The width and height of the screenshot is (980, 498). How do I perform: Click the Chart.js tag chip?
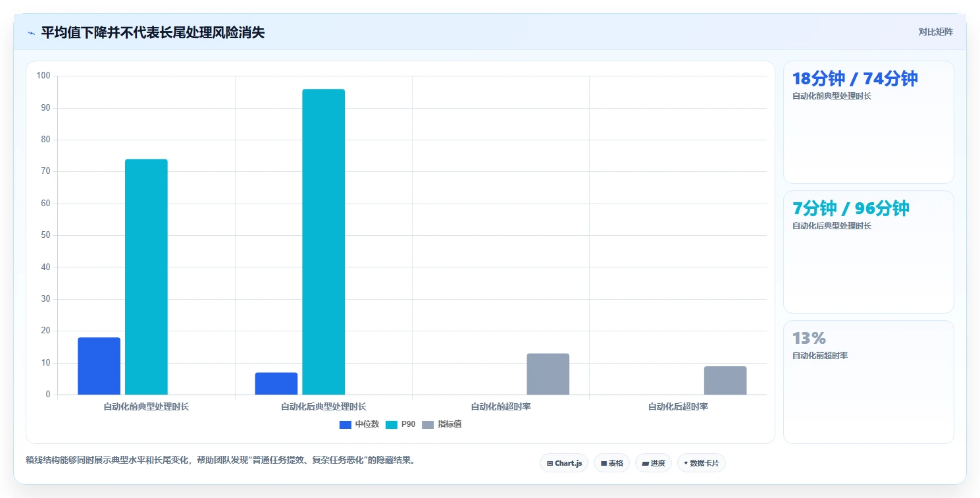pos(564,463)
